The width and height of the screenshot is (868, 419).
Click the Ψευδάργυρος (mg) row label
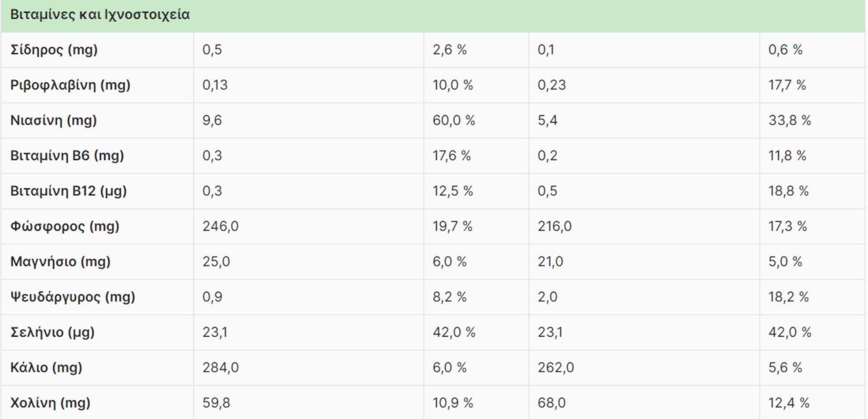72,297
